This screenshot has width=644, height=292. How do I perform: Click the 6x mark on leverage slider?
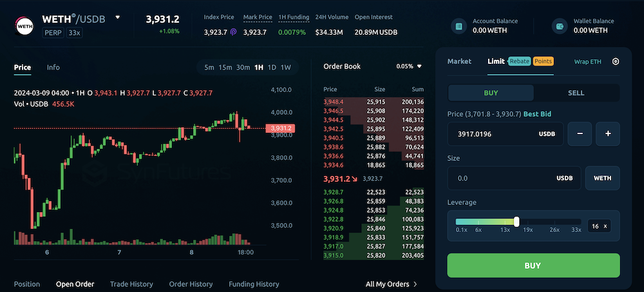coord(478,230)
